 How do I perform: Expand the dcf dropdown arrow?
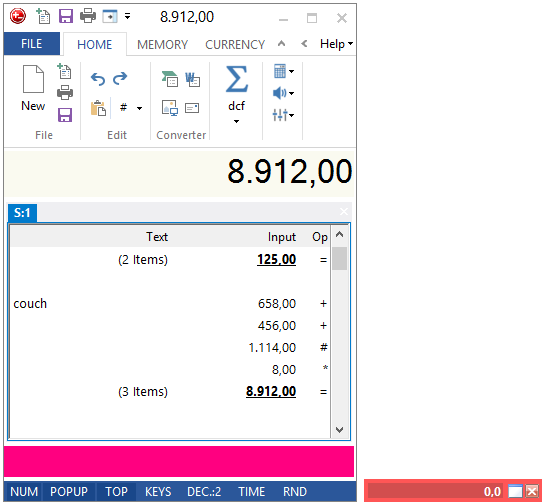click(x=236, y=121)
